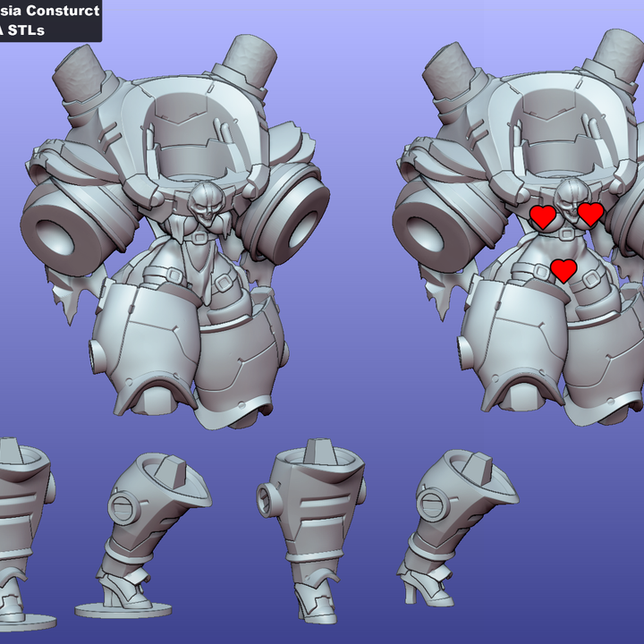Click the right red heart marker
The height and width of the screenshot is (644, 644).
pos(590,213)
